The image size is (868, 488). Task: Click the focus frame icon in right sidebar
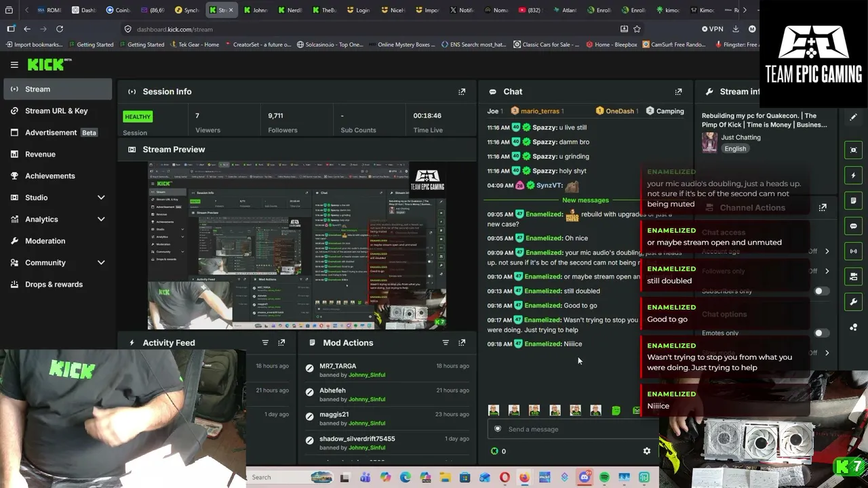point(853,150)
